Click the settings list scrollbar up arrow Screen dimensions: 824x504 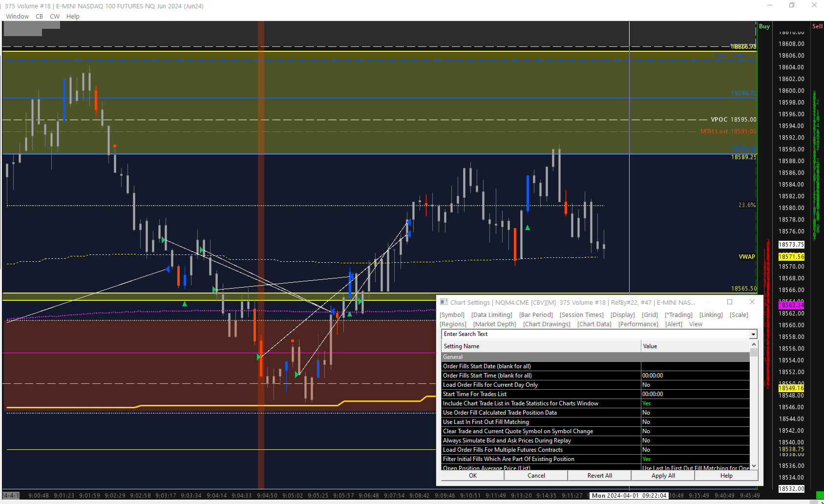click(x=754, y=344)
